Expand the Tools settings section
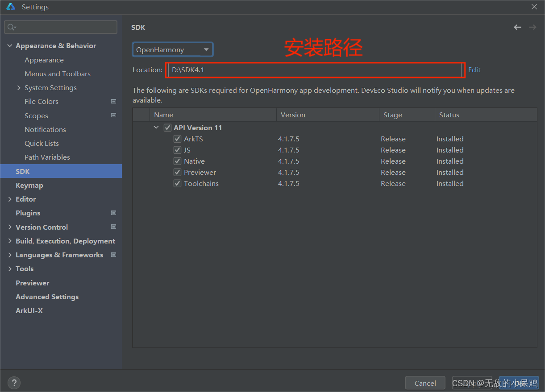Viewport: 545px width, 392px height. pos(10,268)
